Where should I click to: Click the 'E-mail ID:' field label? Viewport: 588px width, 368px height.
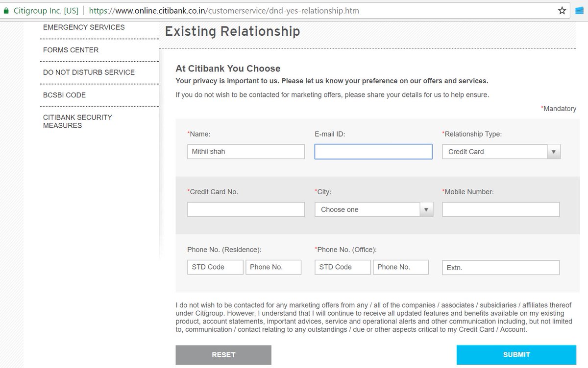(x=330, y=134)
